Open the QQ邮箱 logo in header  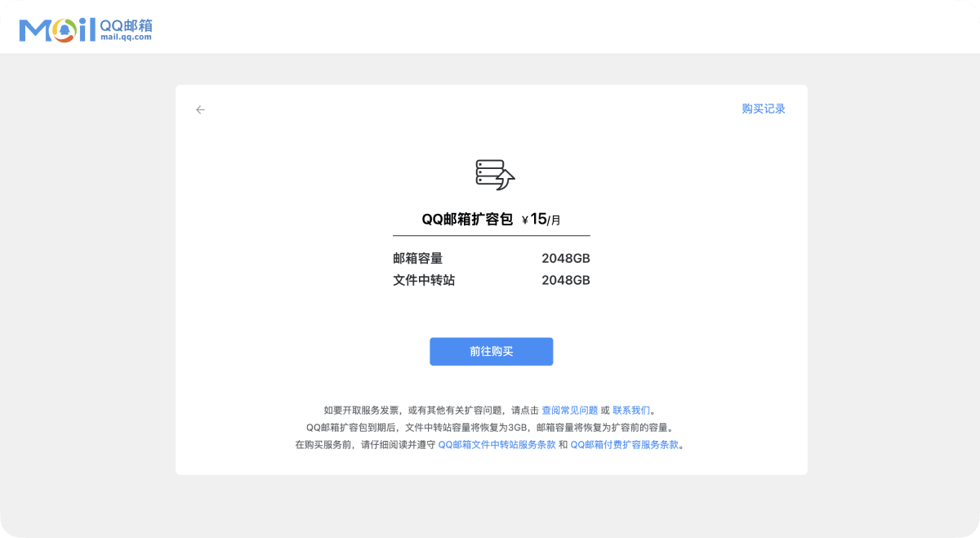(x=86, y=29)
